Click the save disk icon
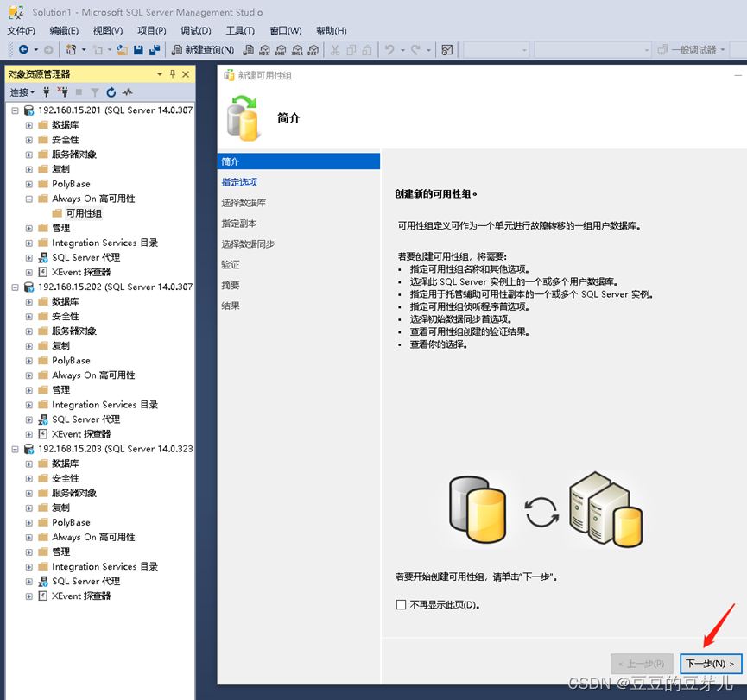 pyautogui.click(x=138, y=49)
